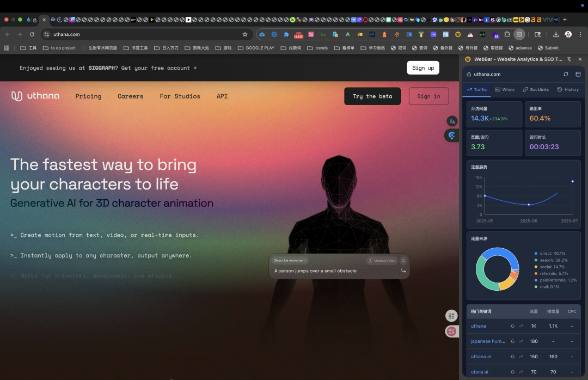Open the extension with red 1423 badge
588x380 pixels.
(x=298, y=35)
